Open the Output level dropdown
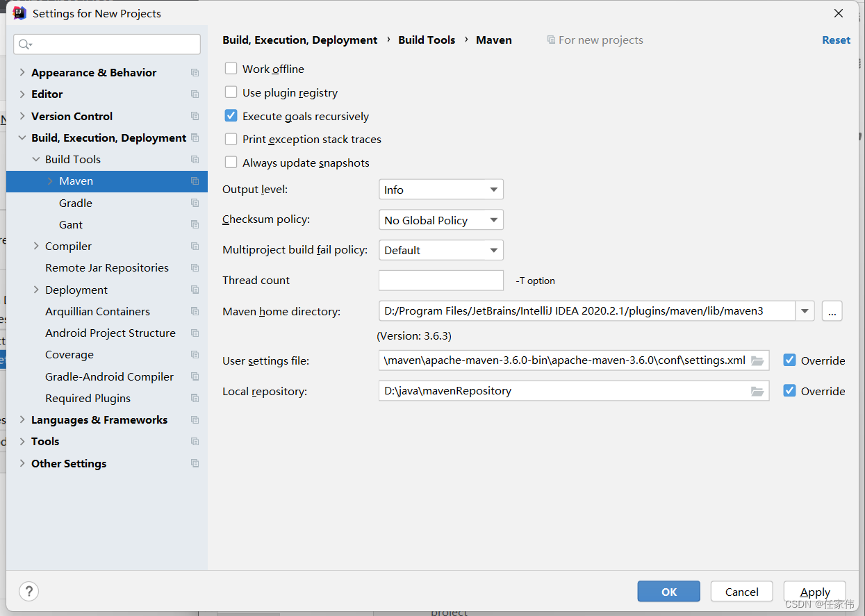This screenshot has width=865, height=616. point(441,190)
